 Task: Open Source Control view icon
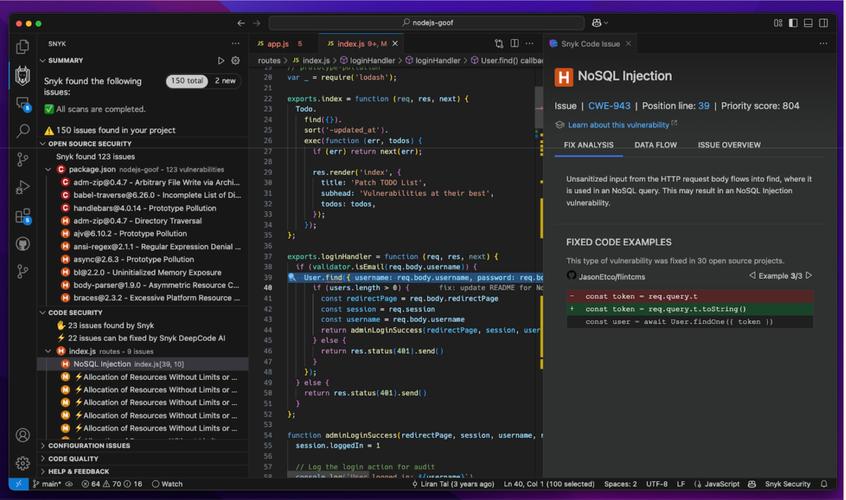tap(22, 159)
